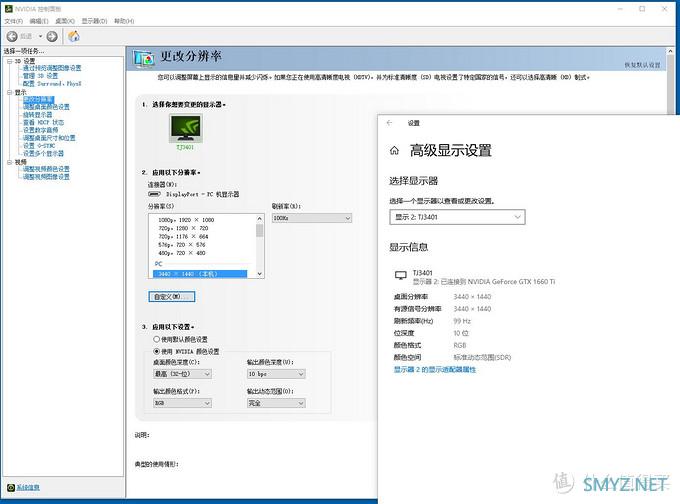The height and width of the screenshot is (504, 680).
Task: Collapse the 3D 设置 tree node
Action: pyautogui.click(x=10, y=61)
